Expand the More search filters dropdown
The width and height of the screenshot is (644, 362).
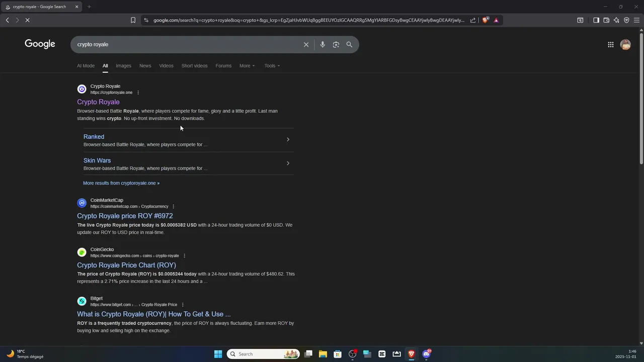pyautogui.click(x=247, y=66)
